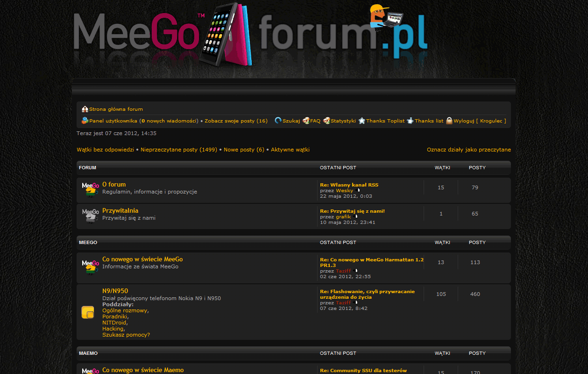Open user profile grafik
The width and height of the screenshot is (588, 374).
(x=343, y=216)
